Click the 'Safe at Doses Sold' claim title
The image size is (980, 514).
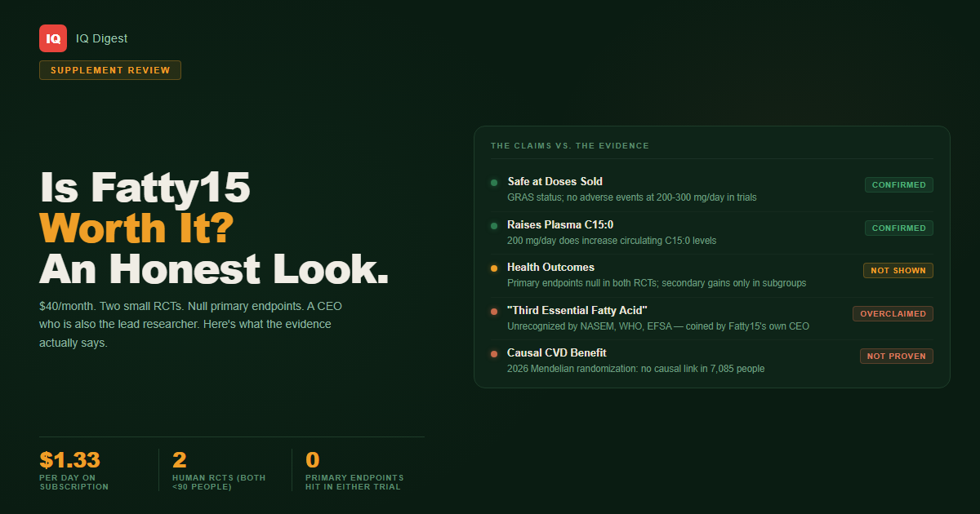pos(555,181)
